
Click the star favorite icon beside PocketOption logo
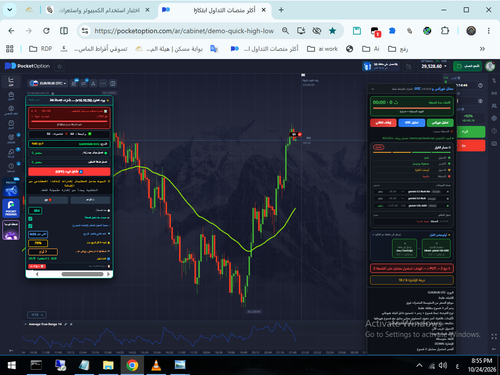60,66
